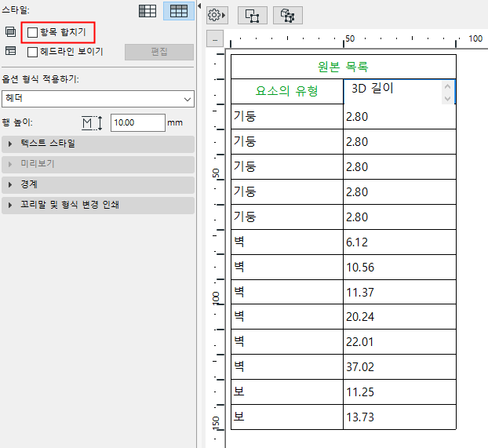Click the 3D 길이 header cell text
The width and height of the screenshot is (488, 448).
pyautogui.click(x=373, y=89)
